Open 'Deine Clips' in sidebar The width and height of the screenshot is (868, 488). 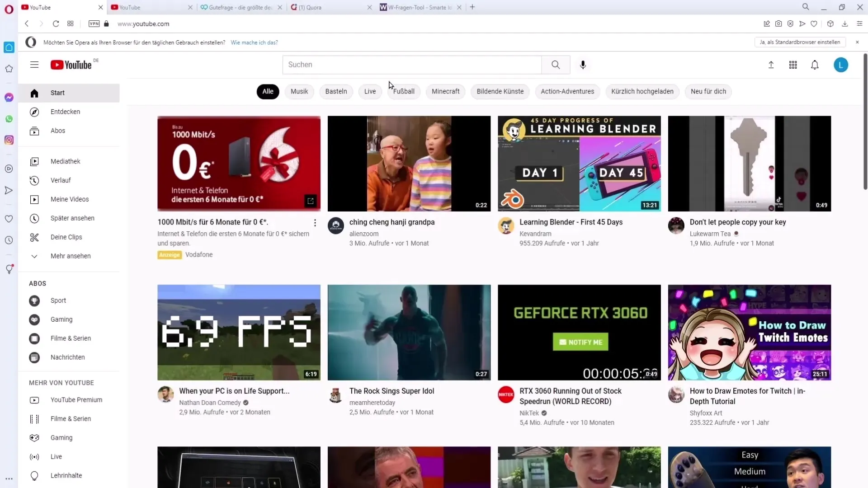coord(69,238)
